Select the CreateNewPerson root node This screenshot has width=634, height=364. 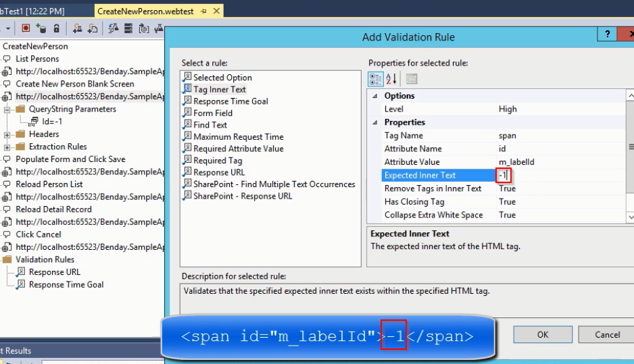tap(35, 46)
